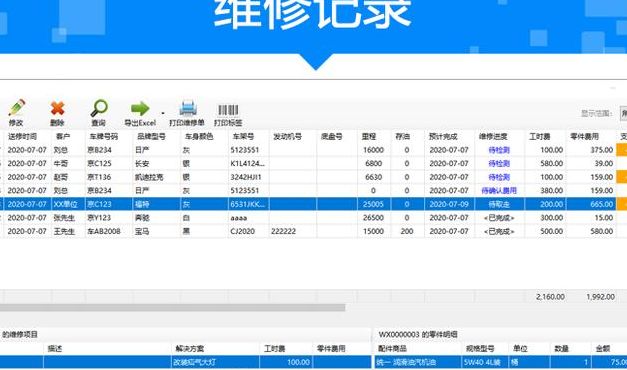Click parts cost 15.00
This screenshot has height=370, width=627.
[603, 218]
